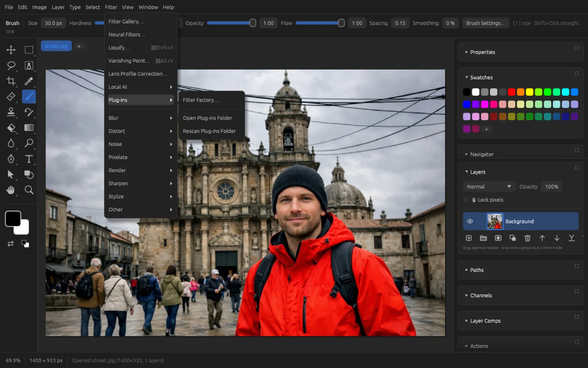Screen dimensions: 588x368
Task: Select the Eyedropper tool
Action: point(29,81)
